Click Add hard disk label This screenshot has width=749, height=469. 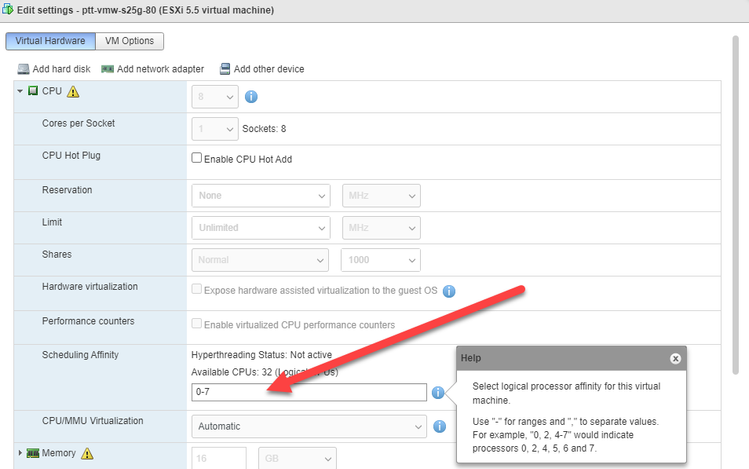[62, 69]
